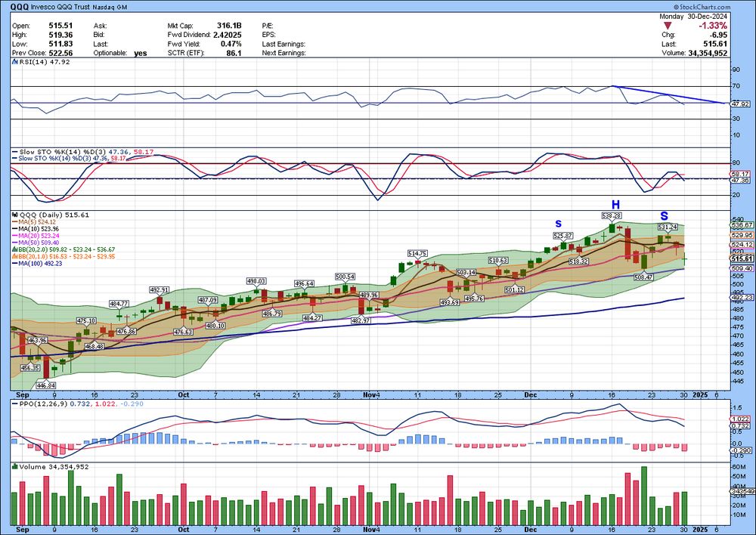Image resolution: width=756 pixels, height=535 pixels.
Task: Click the 510.63 price label
Action: coord(498,260)
